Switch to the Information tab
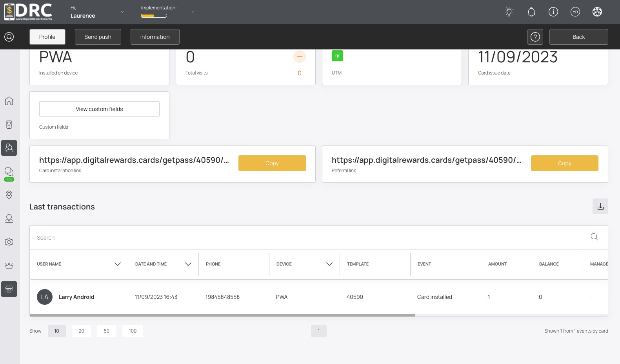The height and width of the screenshot is (364, 620). 155,37
